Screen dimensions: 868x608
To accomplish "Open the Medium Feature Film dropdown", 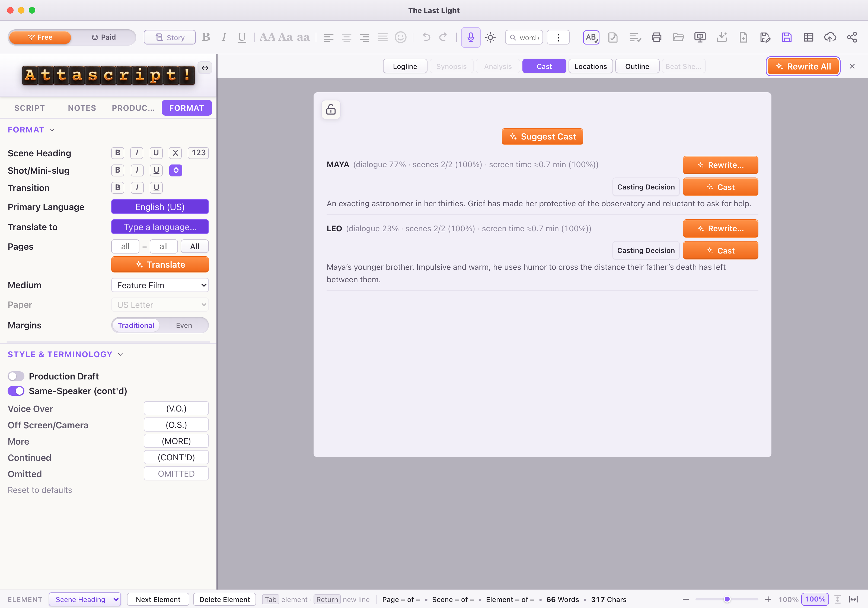I will [160, 285].
